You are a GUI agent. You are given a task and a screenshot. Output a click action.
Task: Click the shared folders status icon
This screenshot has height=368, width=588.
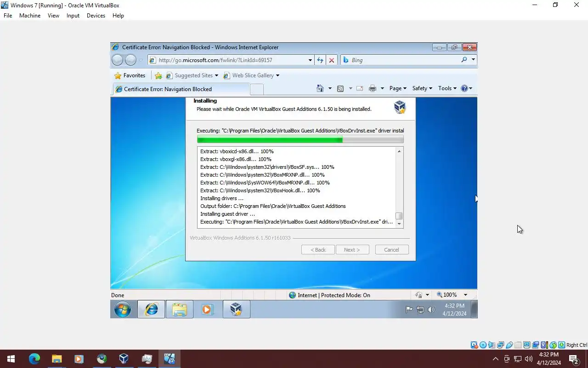point(518,345)
